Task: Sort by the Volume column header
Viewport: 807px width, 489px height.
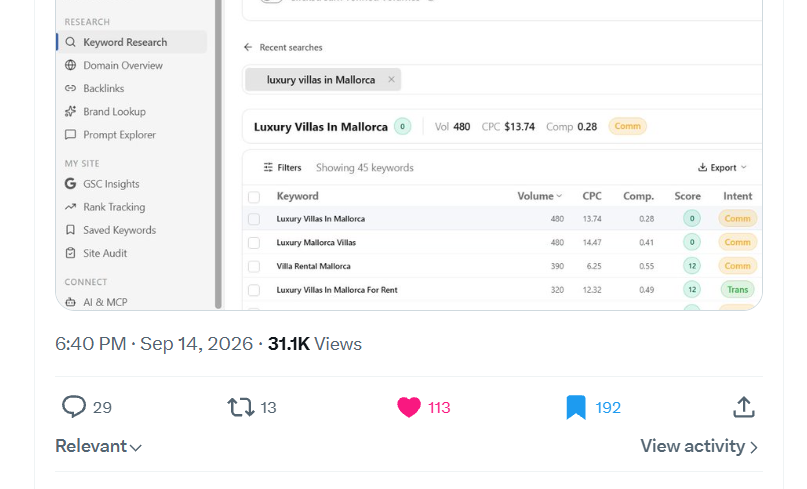Action: coord(539,196)
